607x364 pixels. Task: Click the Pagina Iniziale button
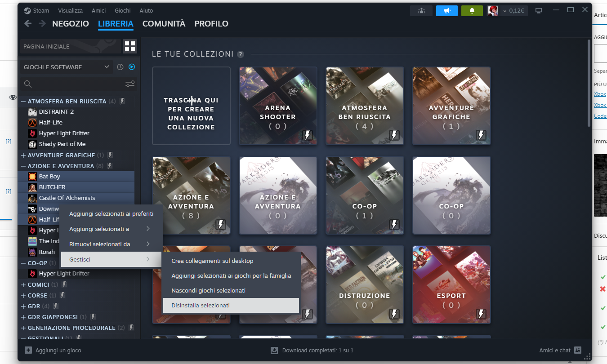71,46
